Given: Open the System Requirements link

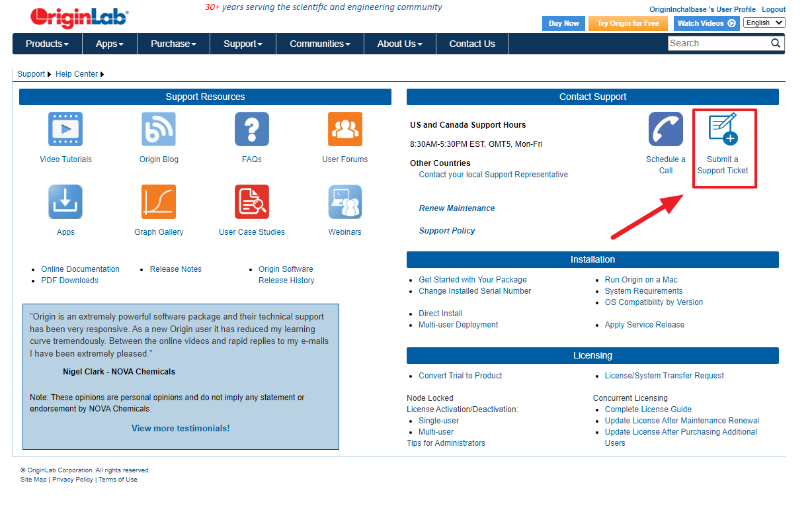Looking at the screenshot, I should point(643,291).
